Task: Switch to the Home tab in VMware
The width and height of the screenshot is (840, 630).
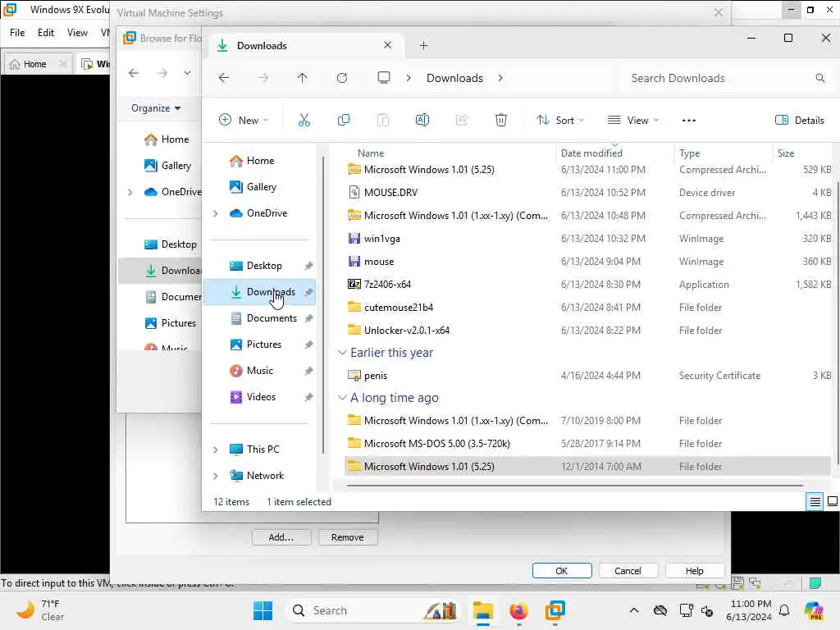Action: (34, 64)
